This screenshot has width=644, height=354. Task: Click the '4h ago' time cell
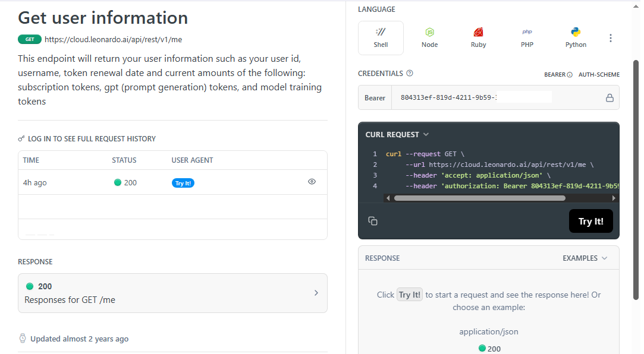tap(35, 182)
